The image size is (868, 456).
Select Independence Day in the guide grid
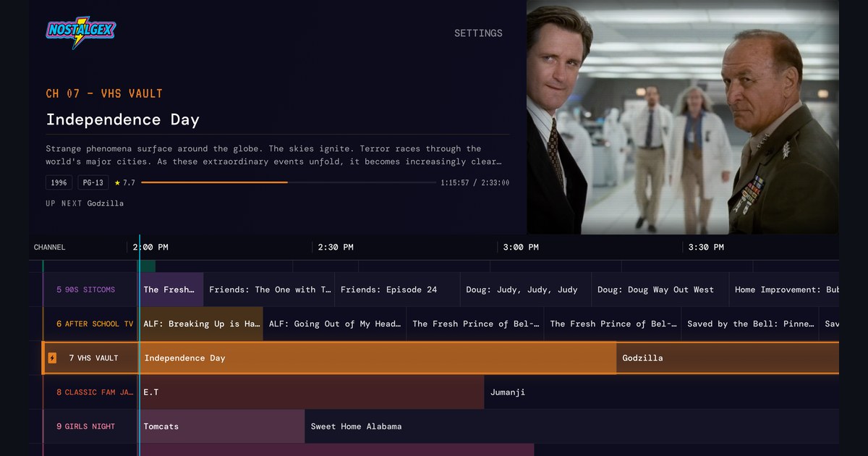(378, 358)
